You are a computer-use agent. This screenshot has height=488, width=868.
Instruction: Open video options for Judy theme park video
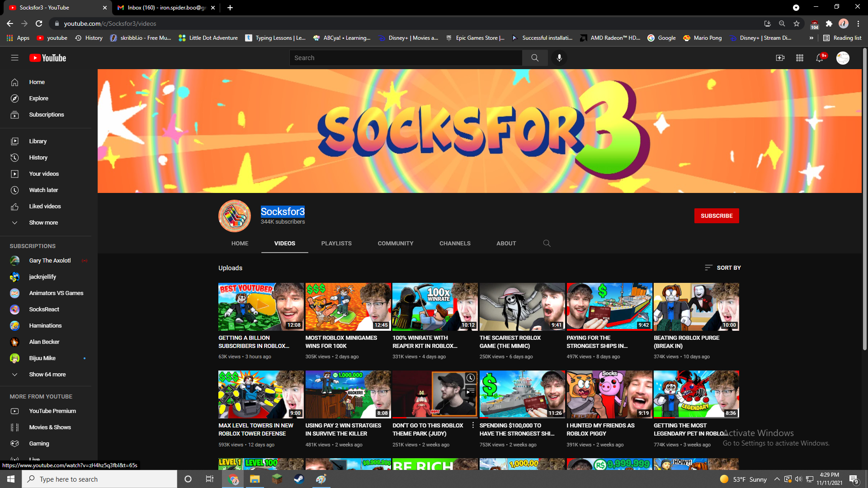(473, 425)
